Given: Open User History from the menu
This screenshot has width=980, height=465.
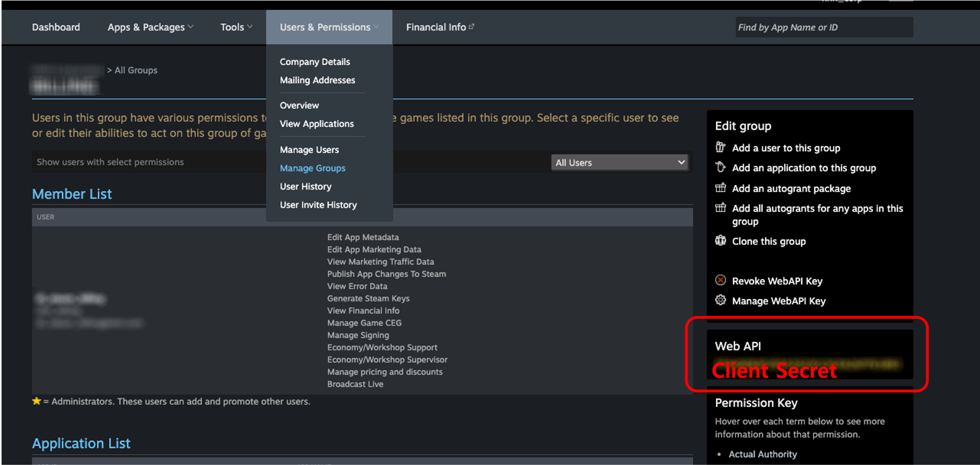Looking at the screenshot, I should (306, 186).
